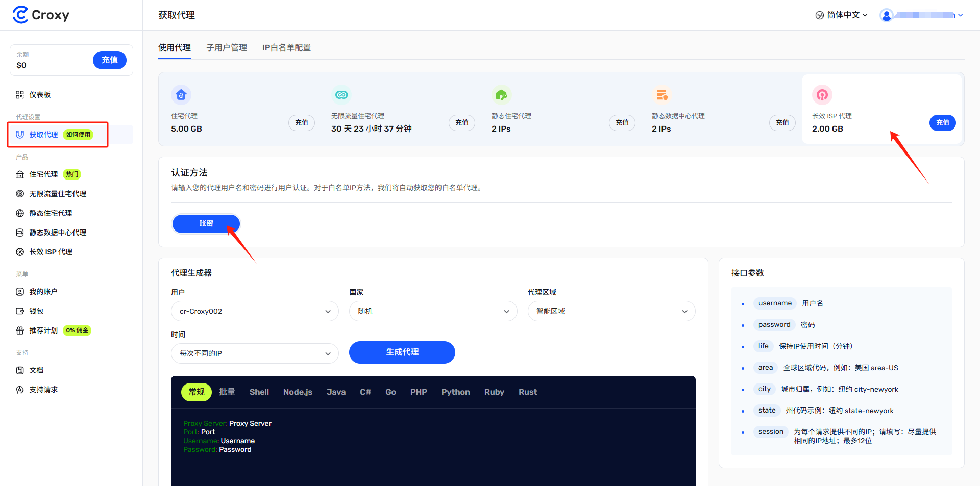The height and width of the screenshot is (486, 980).
Task: Open the 代理区域 dropdown showing 智能区域
Action: tap(611, 311)
